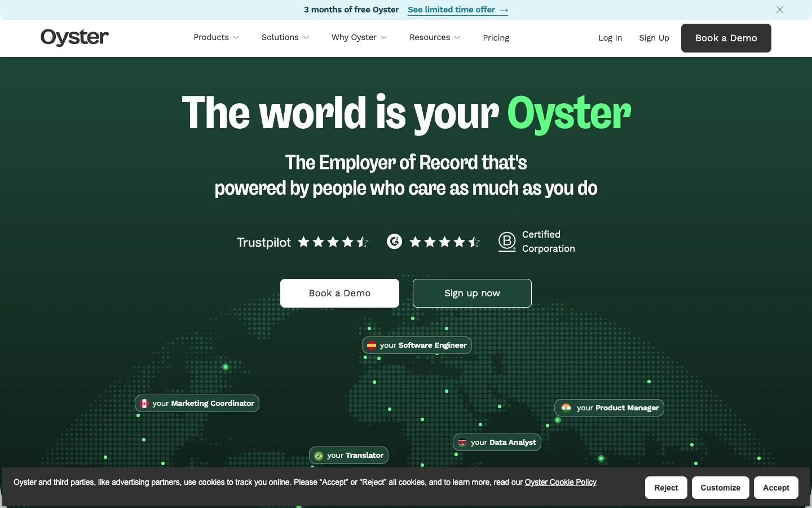This screenshot has width=812, height=508.
Task: Reject cookie tracking
Action: (666, 488)
